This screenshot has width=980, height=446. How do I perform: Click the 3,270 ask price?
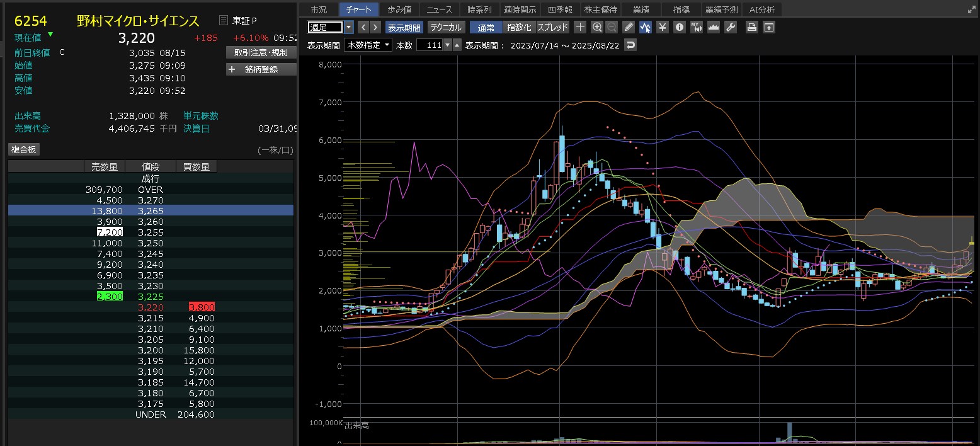pos(151,200)
